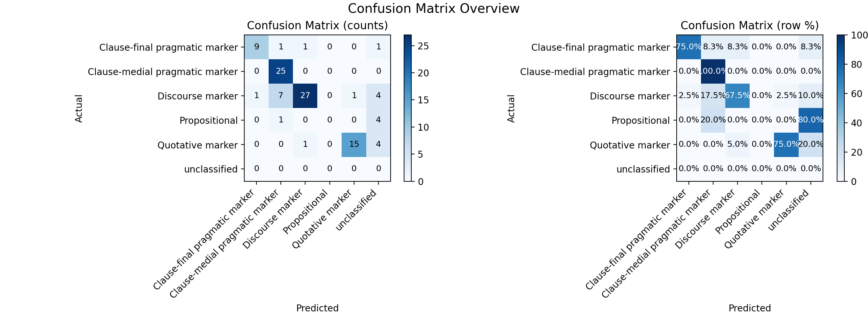Click the 20.0% cell in the Quotative marker row
868x316 pixels.
coord(811,145)
